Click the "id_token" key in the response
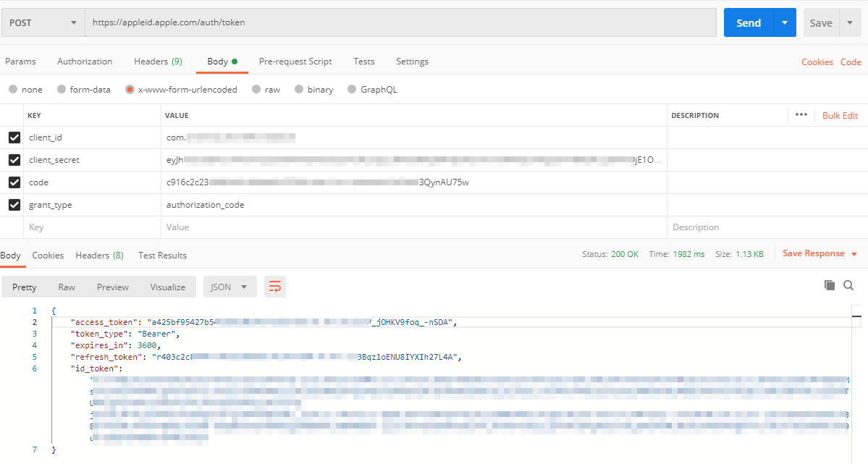 [96, 368]
